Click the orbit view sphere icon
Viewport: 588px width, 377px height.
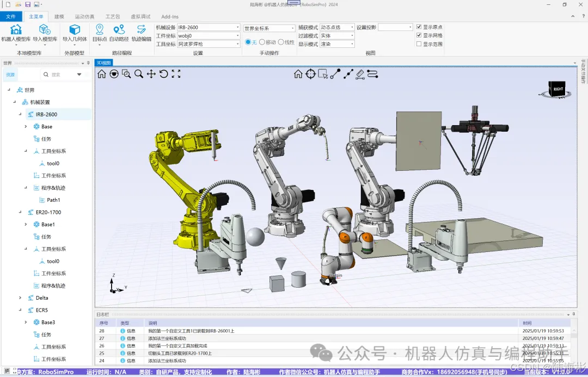(x=114, y=74)
